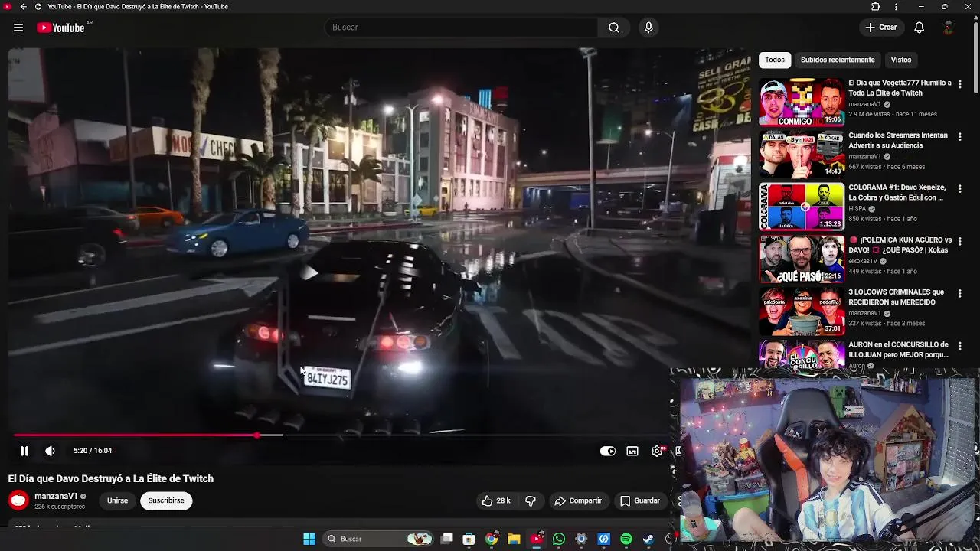Share the video via Compartir

[578, 500]
